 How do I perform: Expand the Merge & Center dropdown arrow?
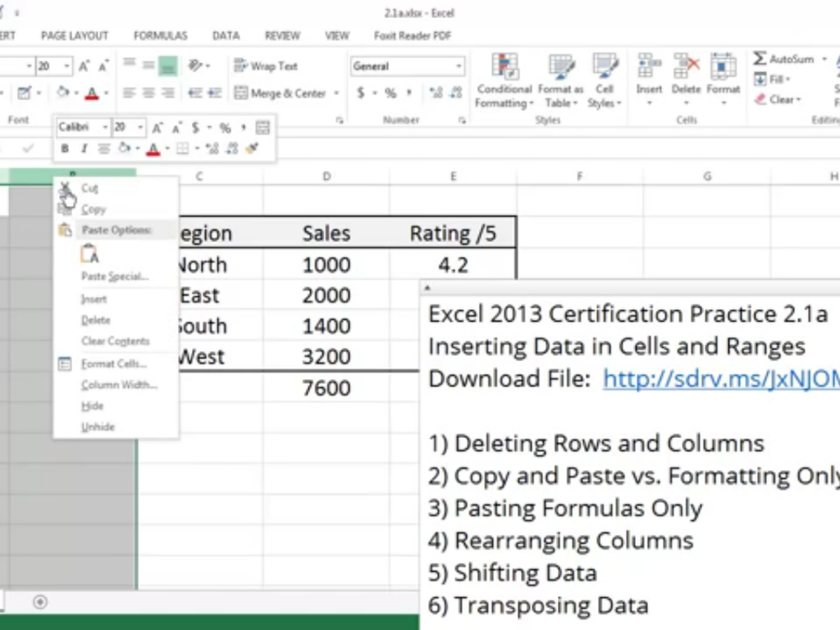click(x=337, y=93)
